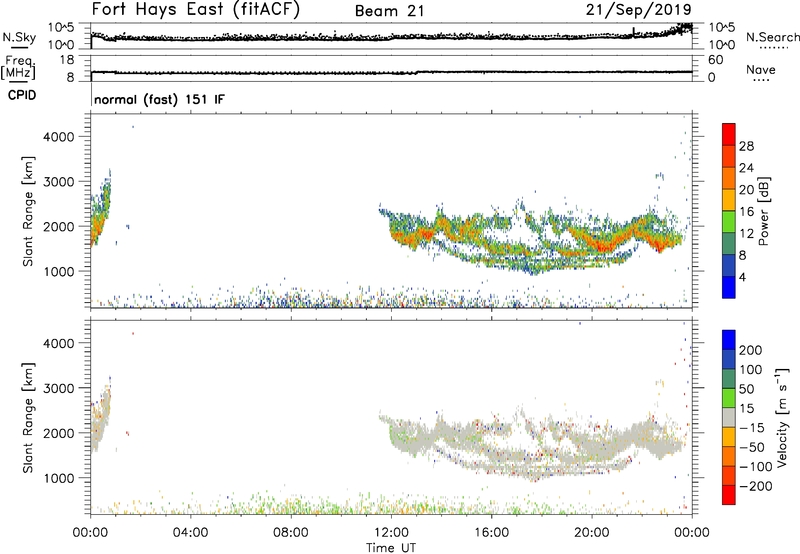The height and width of the screenshot is (554, 800).
Task: Click the "CPID" label
Action: coord(22,95)
